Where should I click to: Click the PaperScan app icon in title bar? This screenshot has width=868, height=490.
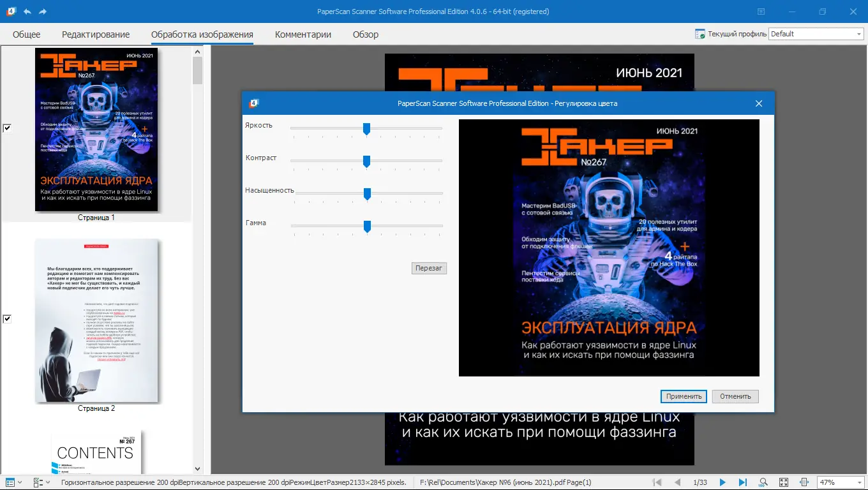pyautogui.click(x=11, y=11)
